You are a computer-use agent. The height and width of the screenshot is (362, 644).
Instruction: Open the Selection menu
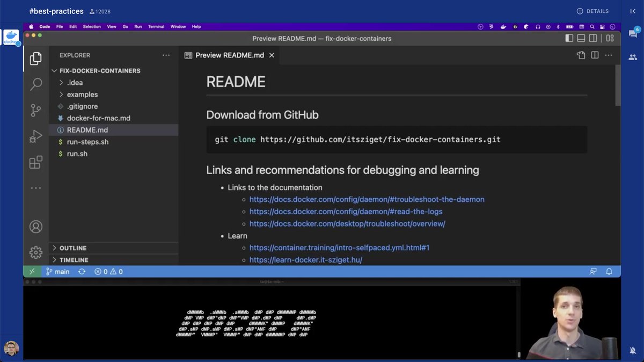92,26
